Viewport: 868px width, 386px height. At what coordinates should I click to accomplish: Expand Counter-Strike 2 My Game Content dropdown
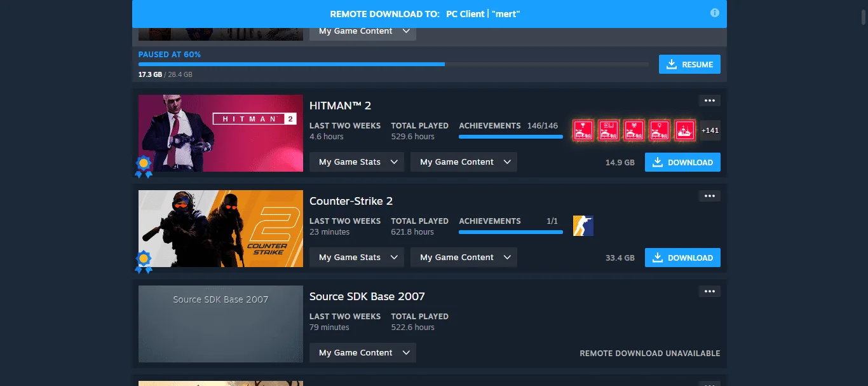pyautogui.click(x=464, y=258)
